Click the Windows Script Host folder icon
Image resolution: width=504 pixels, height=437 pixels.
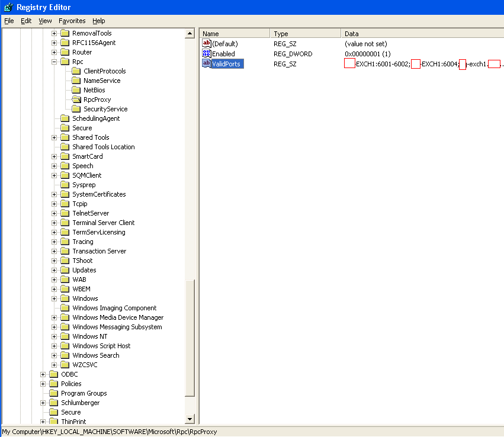(65, 346)
